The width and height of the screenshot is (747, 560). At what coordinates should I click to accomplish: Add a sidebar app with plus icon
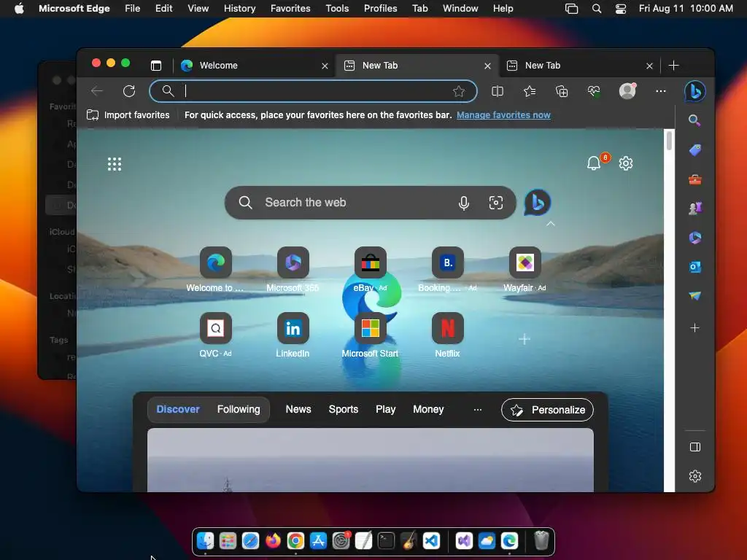(x=694, y=327)
